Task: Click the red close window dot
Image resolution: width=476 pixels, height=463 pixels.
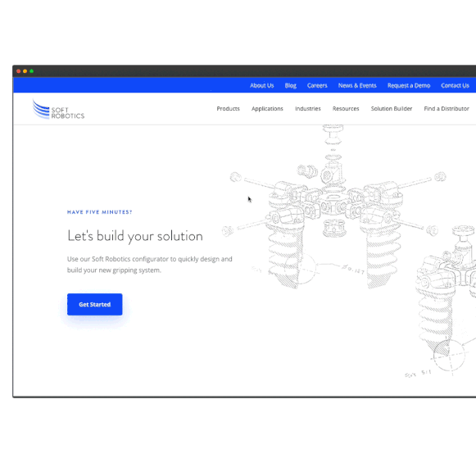Action: point(19,71)
